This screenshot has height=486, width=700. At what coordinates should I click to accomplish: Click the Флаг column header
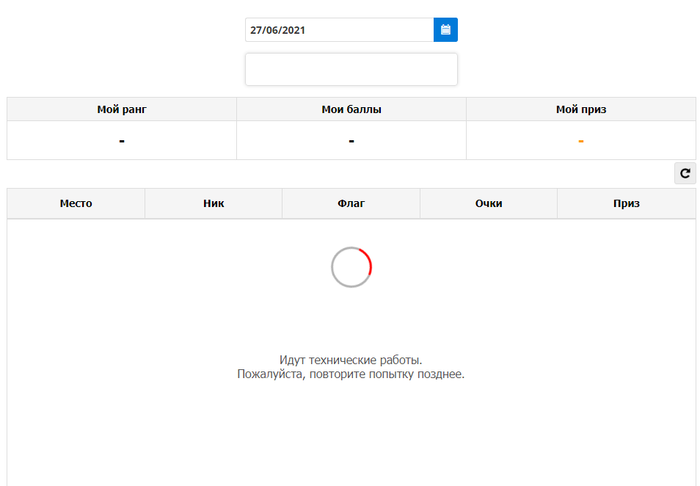(351, 204)
